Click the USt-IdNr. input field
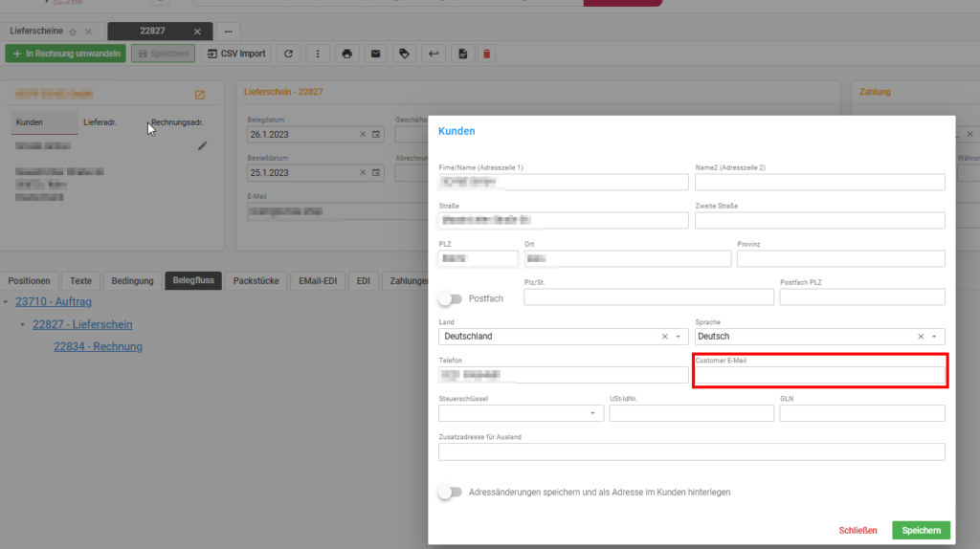This screenshot has width=980, height=549. (691, 413)
